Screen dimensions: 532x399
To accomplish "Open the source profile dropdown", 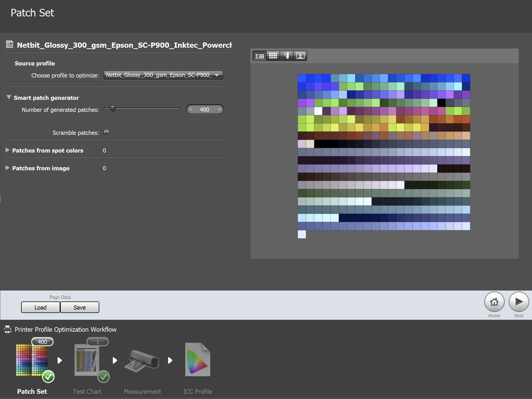I will tap(163, 75).
